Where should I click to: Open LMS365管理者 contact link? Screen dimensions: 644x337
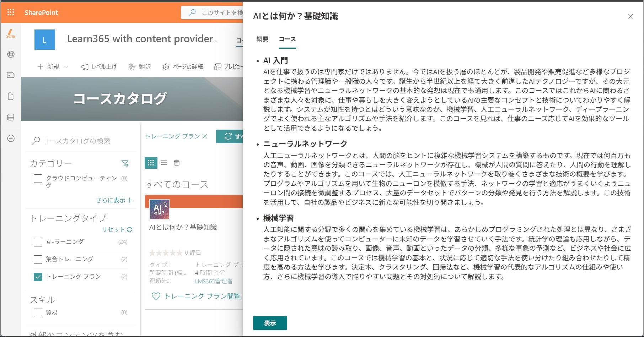click(214, 281)
